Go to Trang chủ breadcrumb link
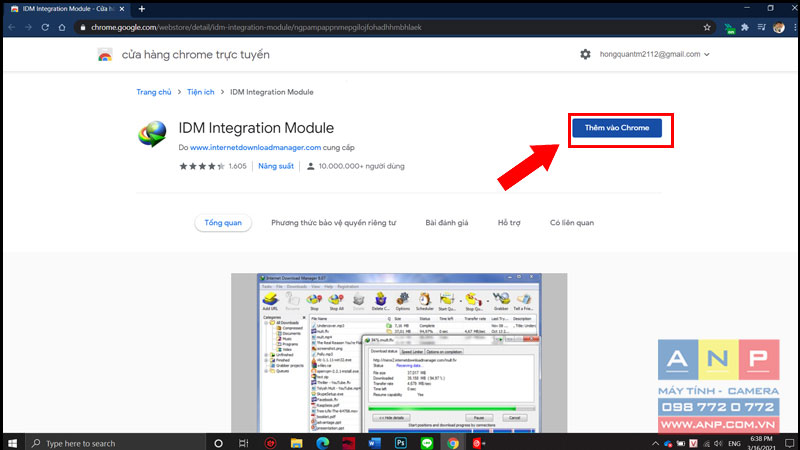The width and height of the screenshot is (800, 450). 154,92
